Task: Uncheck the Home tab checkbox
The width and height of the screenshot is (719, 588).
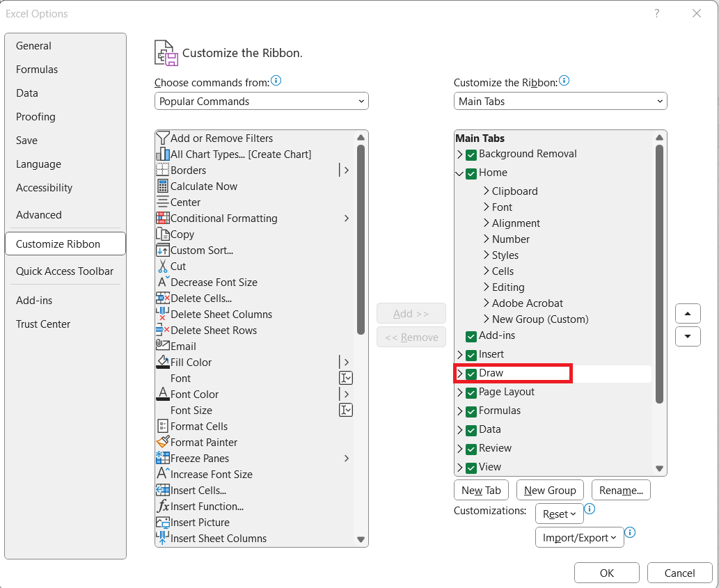Action: 471,173
